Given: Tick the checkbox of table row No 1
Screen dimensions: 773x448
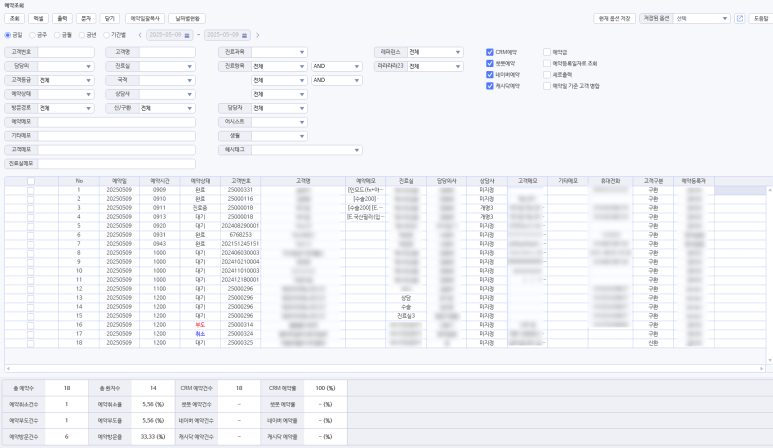Looking at the screenshot, I should [x=31, y=190].
